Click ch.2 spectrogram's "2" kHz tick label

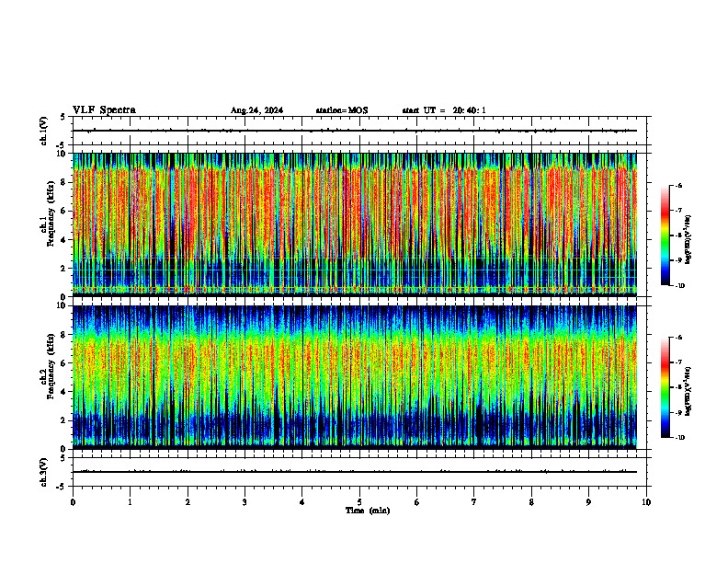tap(64, 420)
